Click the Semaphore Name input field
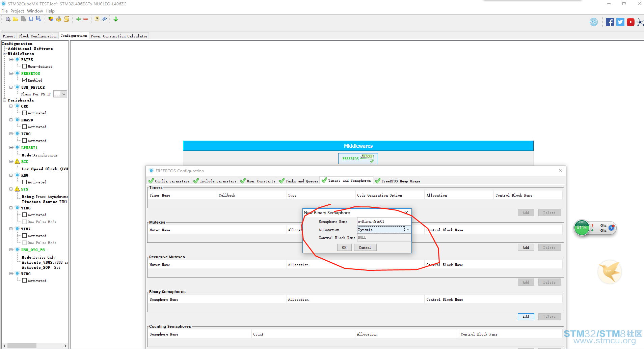 (384, 222)
